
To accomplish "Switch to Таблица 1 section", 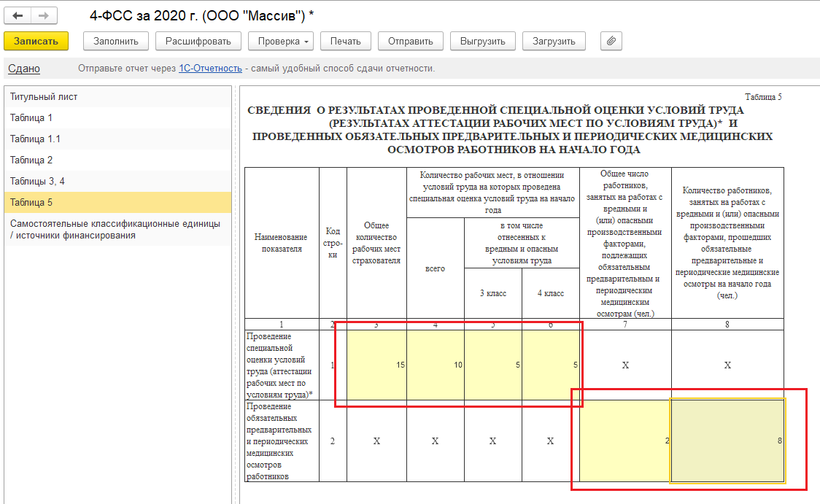I will coord(117,117).
